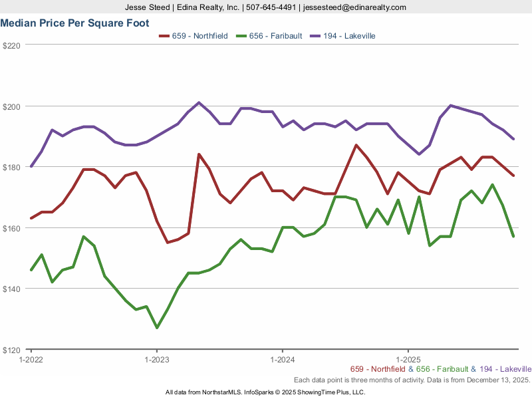Select the 'Median Price Per Square Foot' title

(74, 23)
